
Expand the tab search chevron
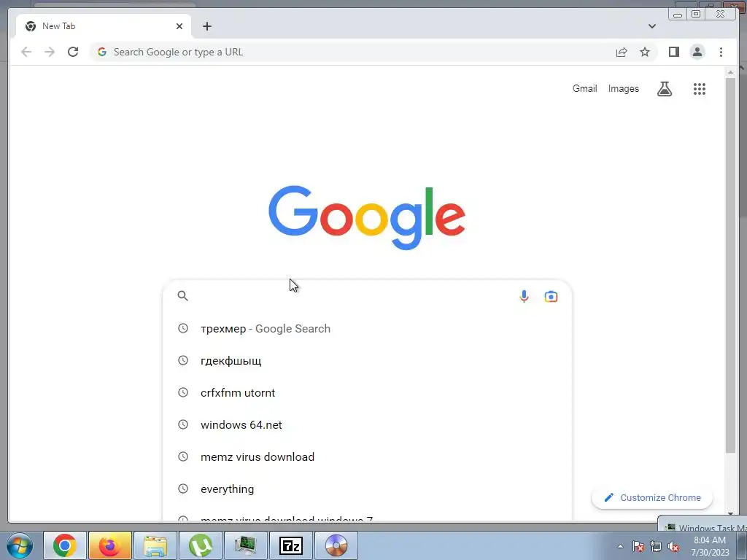(652, 26)
